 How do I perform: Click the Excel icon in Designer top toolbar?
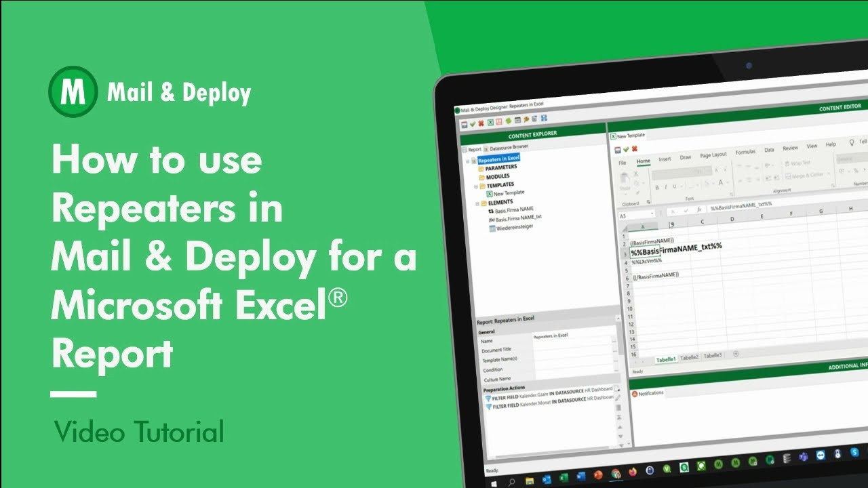(x=490, y=122)
